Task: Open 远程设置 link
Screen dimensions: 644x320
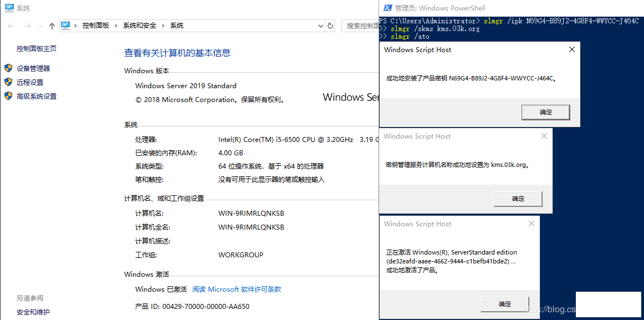Action: (x=30, y=82)
